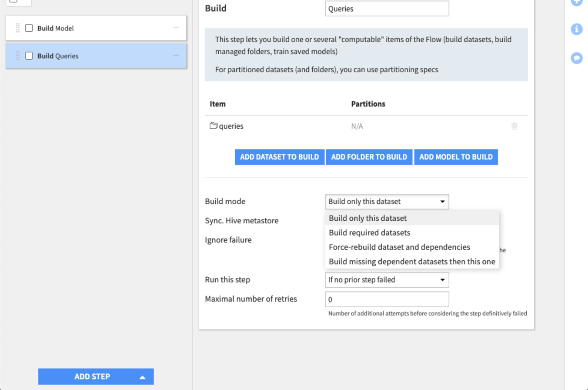The image size is (588, 390).
Task: Expand the Add Step button arrow
Action: pyautogui.click(x=142, y=377)
